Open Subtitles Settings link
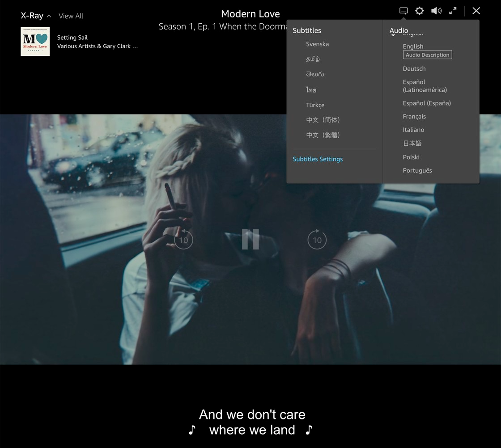Image resolution: width=501 pixels, height=448 pixels. click(x=318, y=159)
